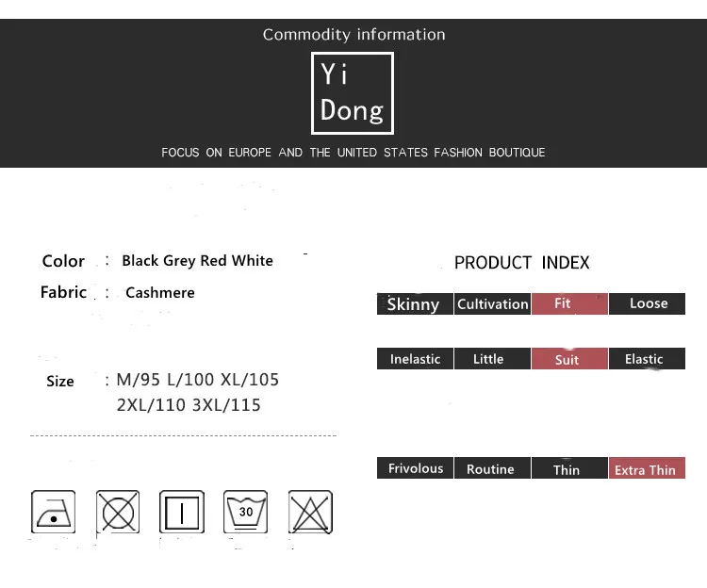The width and height of the screenshot is (707, 588).
Task: Choose the highlighted Suit elasticity option
Action: [x=568, y=359]
